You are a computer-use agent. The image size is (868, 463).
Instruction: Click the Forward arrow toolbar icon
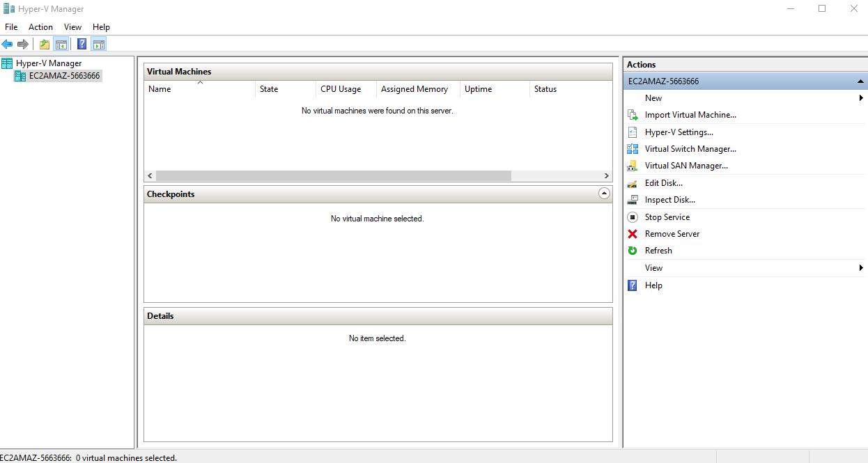[23, 45]
